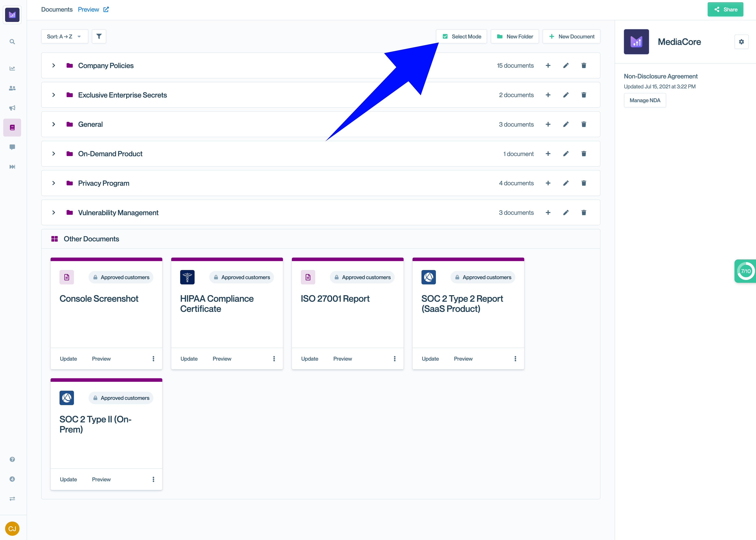Expand the Exclusive Enterprise Secrets folder
The height and width of the screenshot is (540, 756).
point(54,95)
